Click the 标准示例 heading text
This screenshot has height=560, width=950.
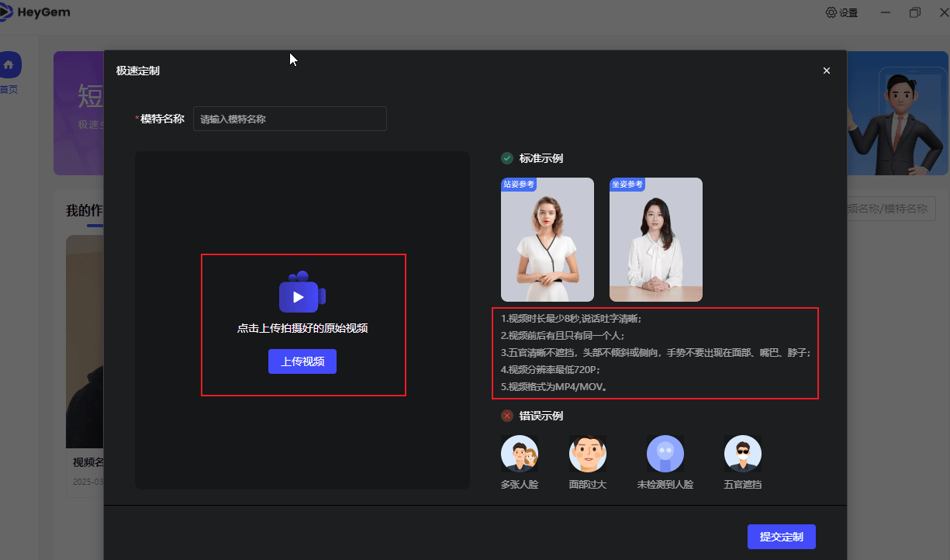(541, 158)
